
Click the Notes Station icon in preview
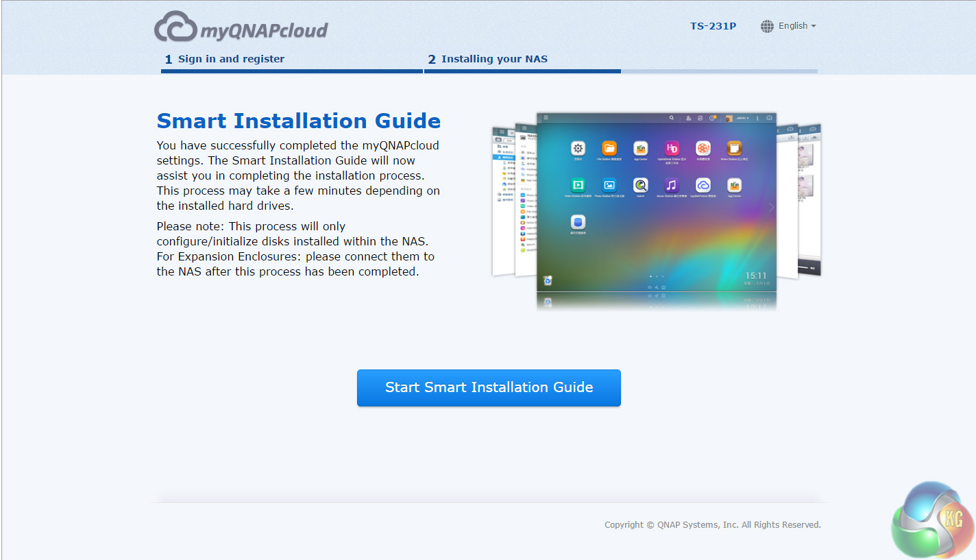click(x=734, y=148)
